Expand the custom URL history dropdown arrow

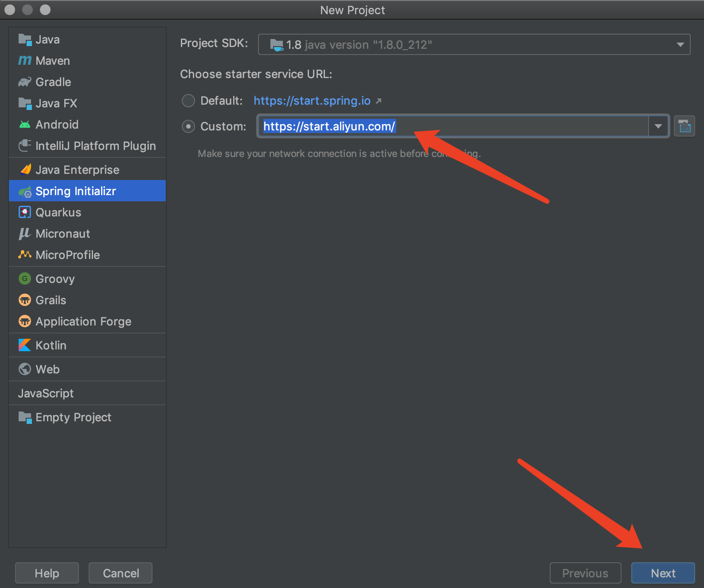coord(658,126)
